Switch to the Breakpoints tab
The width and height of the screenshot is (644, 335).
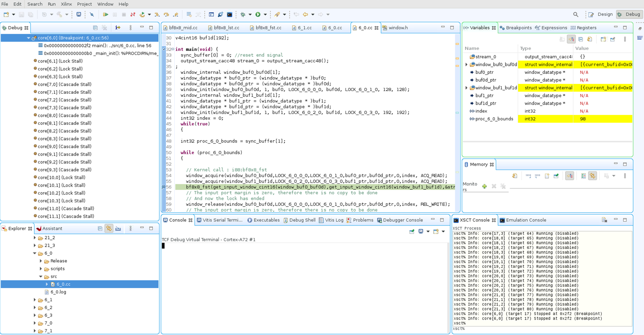[x=516, y=28]
